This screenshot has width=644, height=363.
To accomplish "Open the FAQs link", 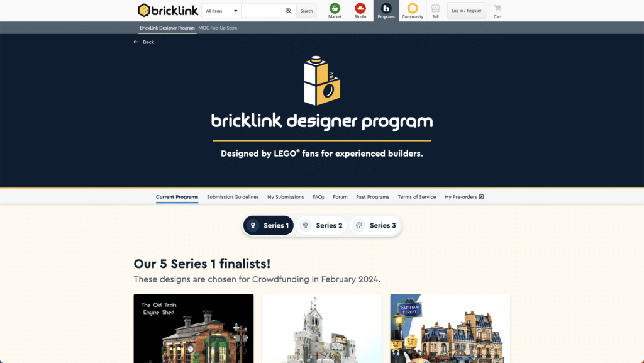I will tap(318, 196).
